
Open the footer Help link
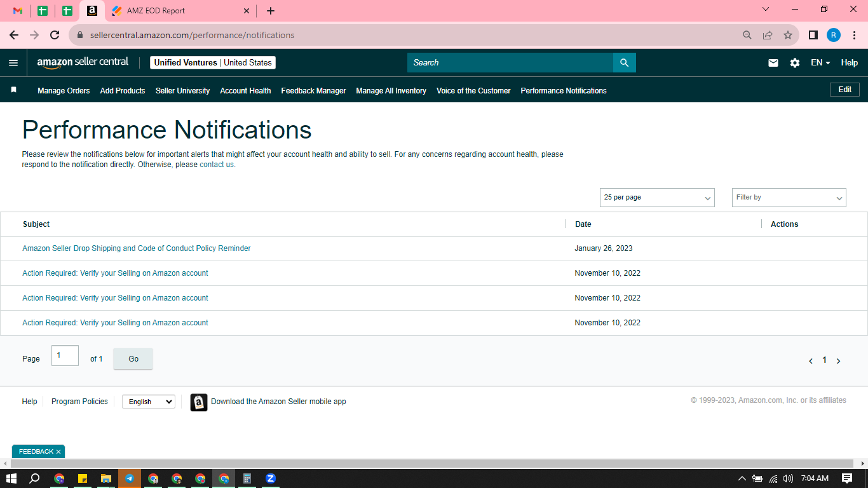pyautogui.click(x=29, y=402)
